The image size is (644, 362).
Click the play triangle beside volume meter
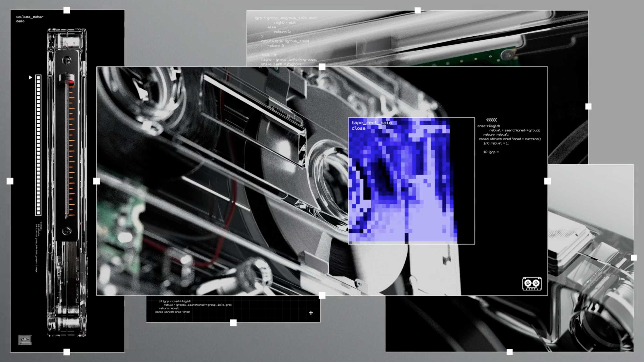30,78
